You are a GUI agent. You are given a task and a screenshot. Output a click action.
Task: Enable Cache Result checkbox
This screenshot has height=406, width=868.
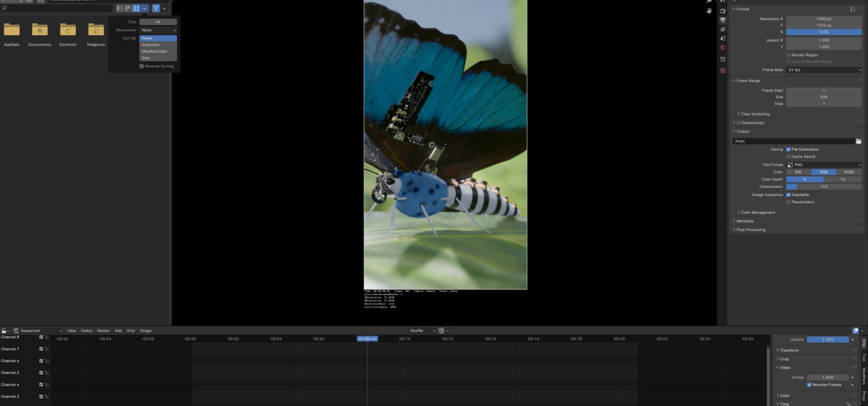(x=788, y=157)
